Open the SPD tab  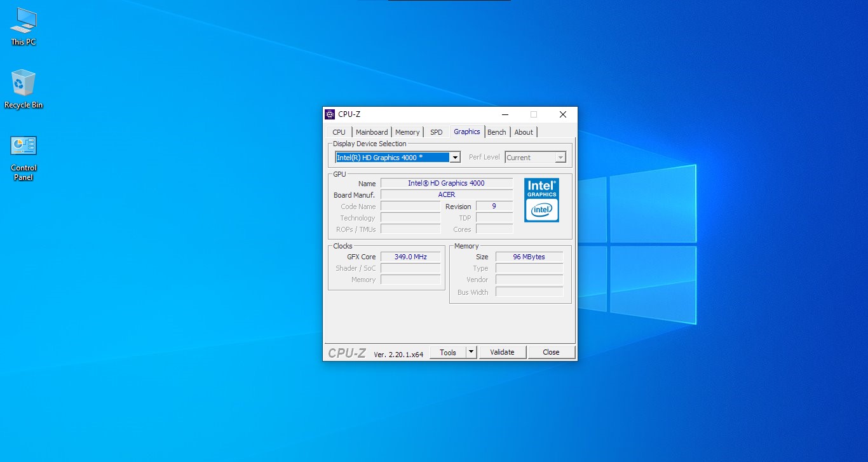(436, 132)
